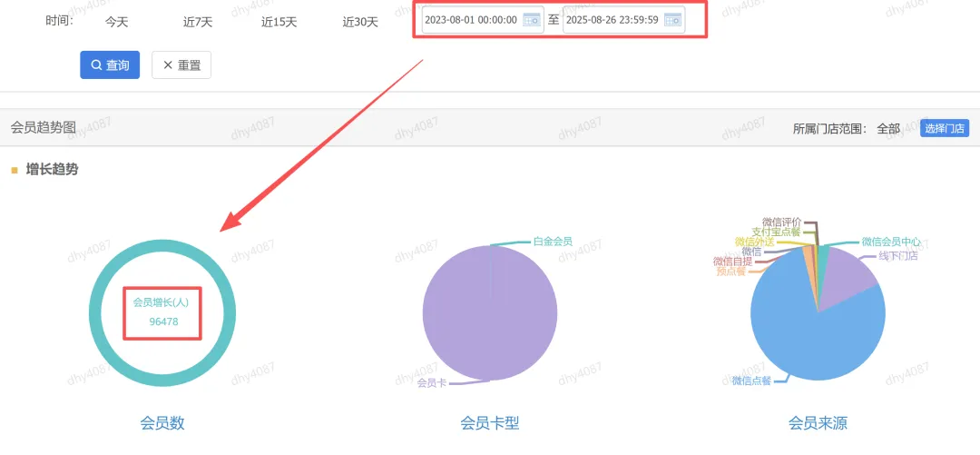Select the 今天 time filter
980x455 pixels.
pyautogui.click(x=116, y=21)
